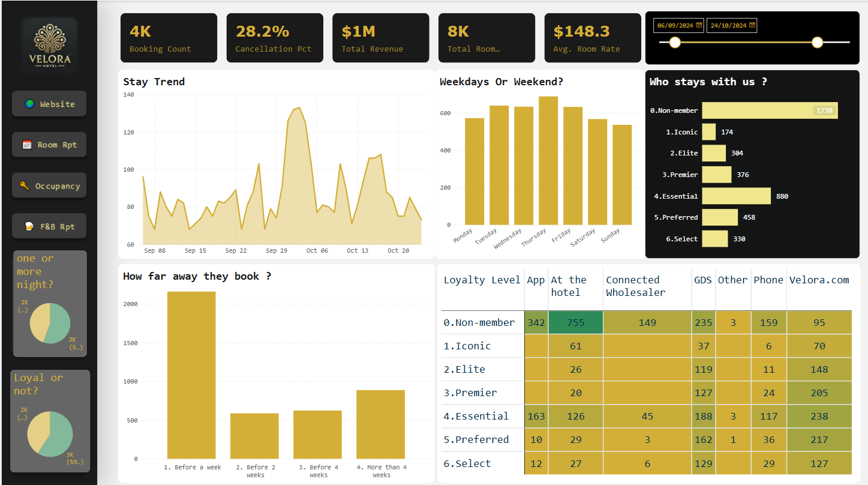Image resolution: width=868 pixels, height=485 pixels.
Task: Click the 'Weekdays Or Weekend?' chart title
Action: click(501, 82)
